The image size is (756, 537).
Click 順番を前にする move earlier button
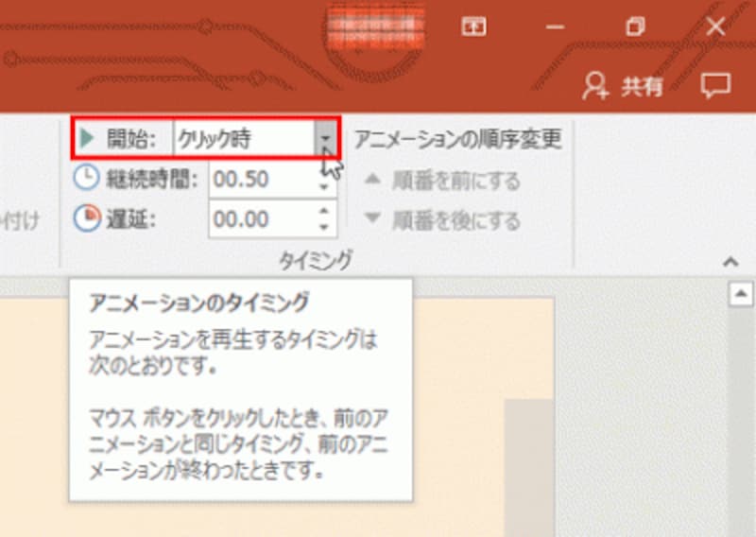[x=442, y=181]
